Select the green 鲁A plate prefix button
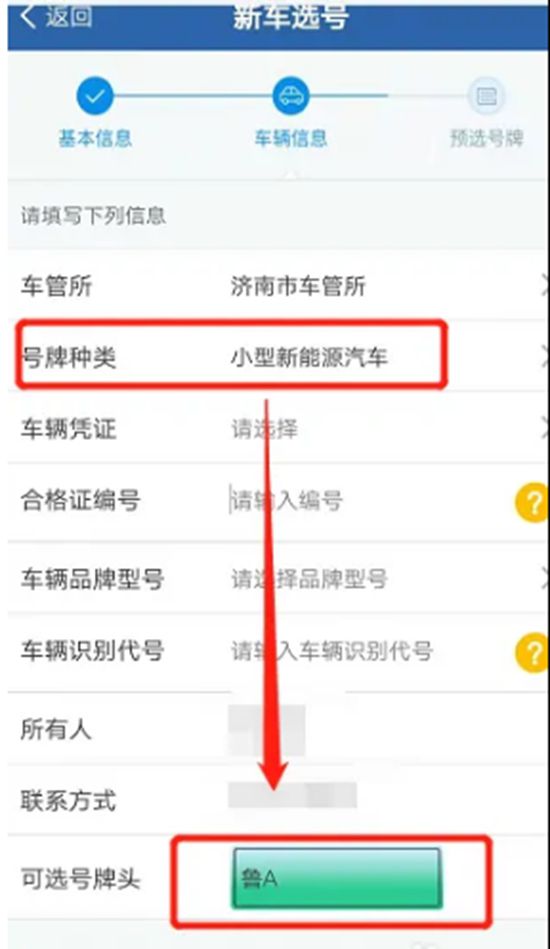 (336, 878)
